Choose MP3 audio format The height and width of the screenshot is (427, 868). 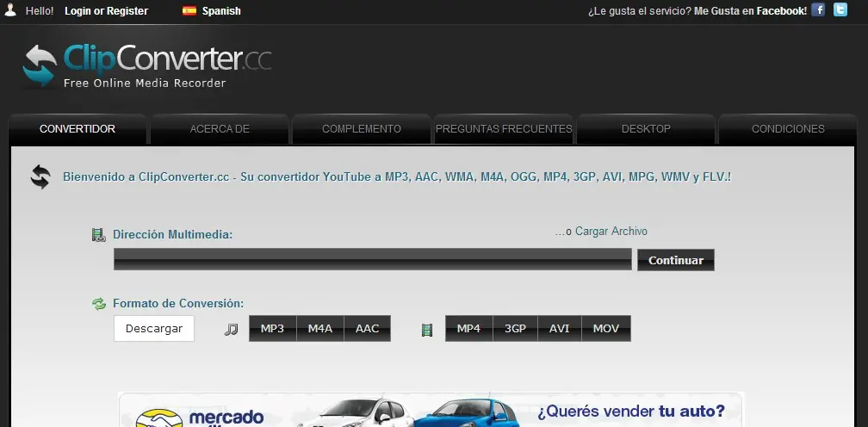(272, 329)
